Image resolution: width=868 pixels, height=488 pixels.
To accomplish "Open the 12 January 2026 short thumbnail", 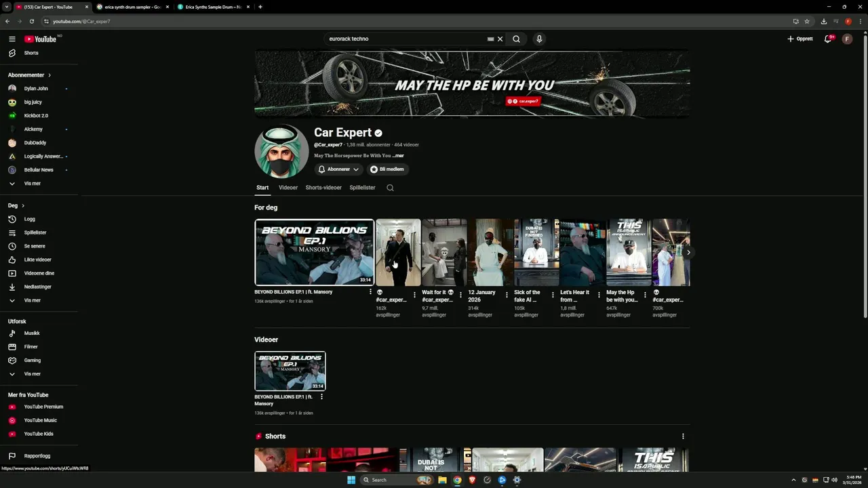I will pyautogui.click(x=490, y=252).
